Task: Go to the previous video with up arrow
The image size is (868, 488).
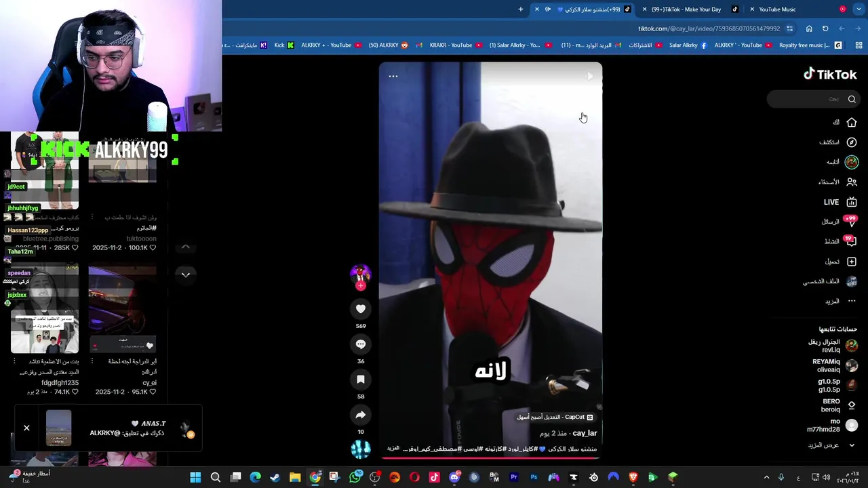Action: click(x=185, y=247)
